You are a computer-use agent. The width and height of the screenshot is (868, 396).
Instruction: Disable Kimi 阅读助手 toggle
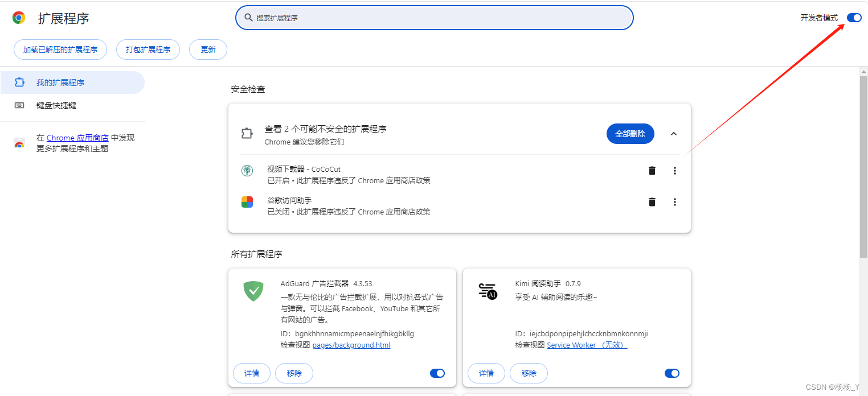click(x=672, y=373)
